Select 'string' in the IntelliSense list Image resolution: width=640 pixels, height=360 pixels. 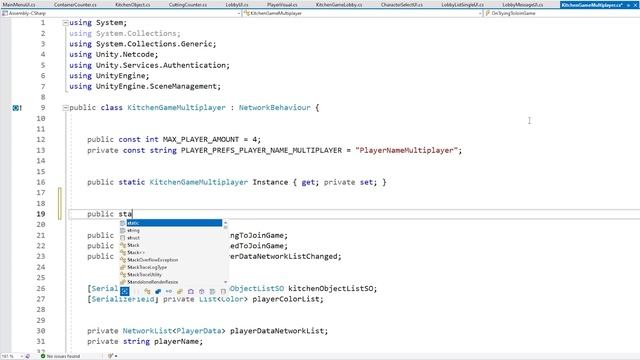click(x=133, y=230)
